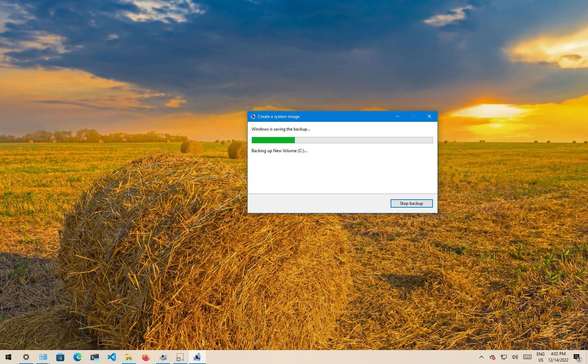Click the OneDrive sync error tray icon
This screenshot has width=588, height=364.
[x=492, y=357]
